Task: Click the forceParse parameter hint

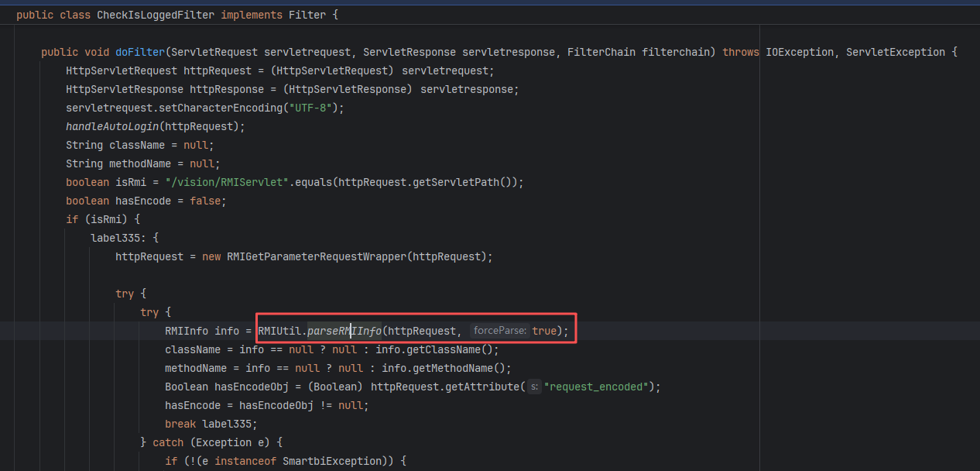Action: click(x=499, y=331)
